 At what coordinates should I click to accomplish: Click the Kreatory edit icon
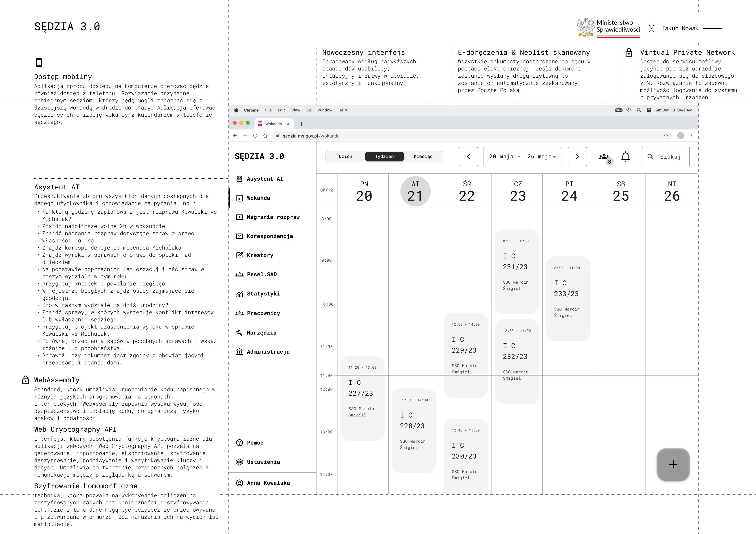click(x=239, y=255)
